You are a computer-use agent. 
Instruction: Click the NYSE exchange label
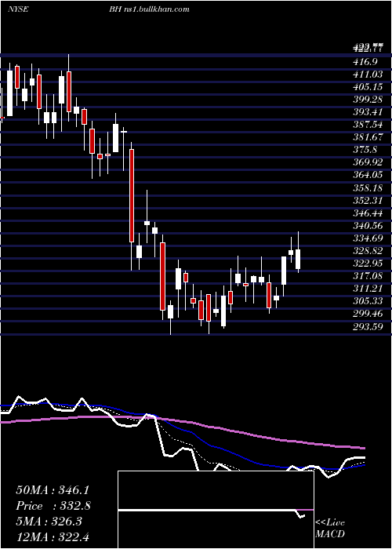coord(18,9)
